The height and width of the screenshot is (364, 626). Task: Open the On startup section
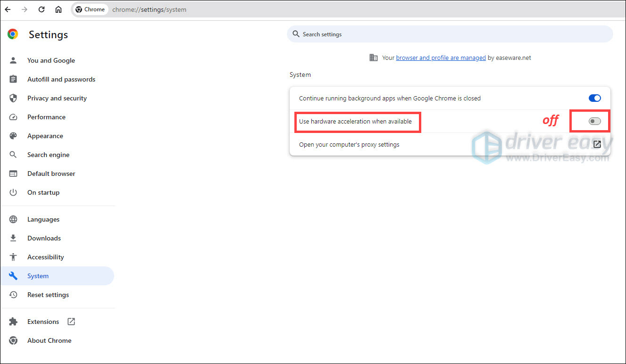point(43,192)
